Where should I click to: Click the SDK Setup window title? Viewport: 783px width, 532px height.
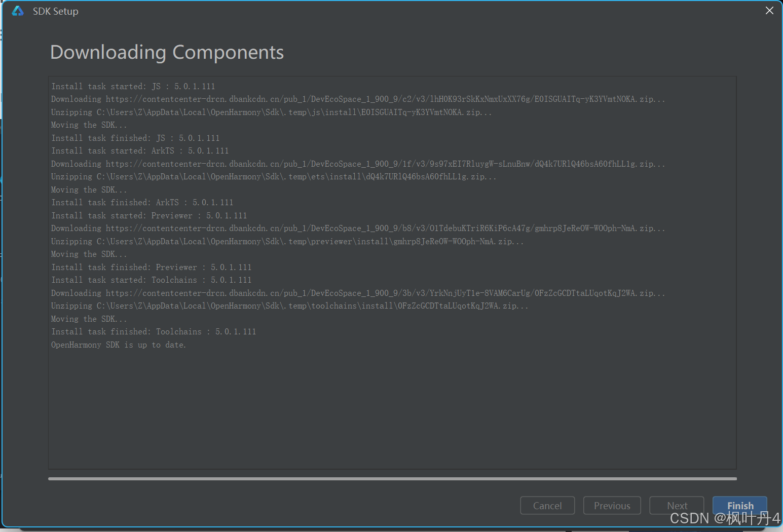point(56,11)
